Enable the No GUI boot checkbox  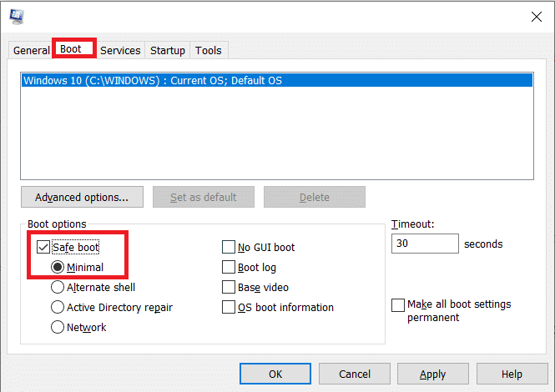click(229, 248)
